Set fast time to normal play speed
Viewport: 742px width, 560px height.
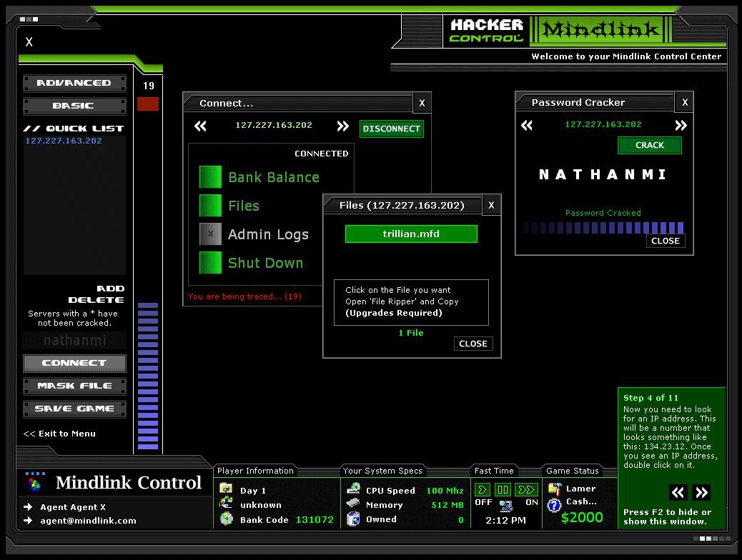point(483,489)
